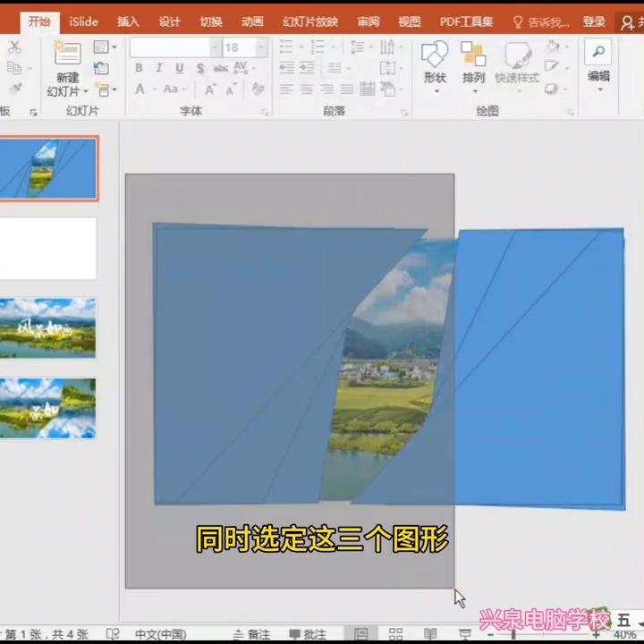Screen dimensions: 644x644
Task: Click the Shape Fill bucket icon
Action: pos(554,46)
